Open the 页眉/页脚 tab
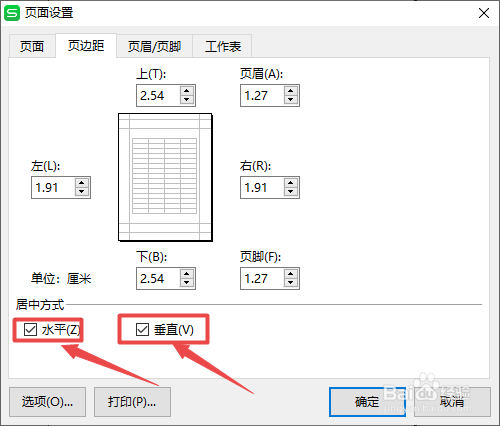The image size is (500, 426). 154,46
